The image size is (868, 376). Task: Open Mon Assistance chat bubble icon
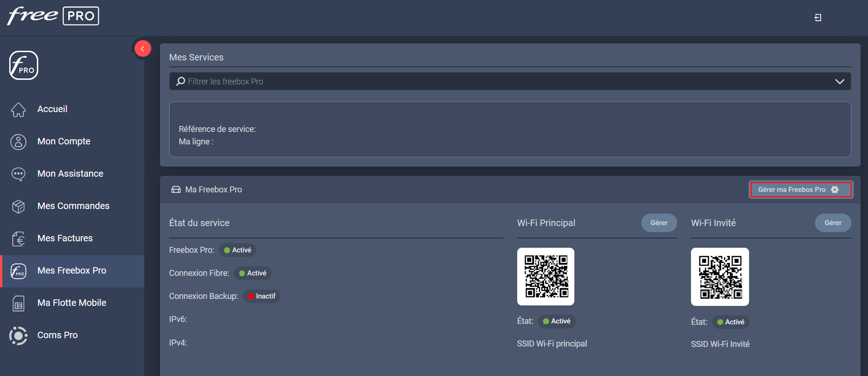18,174
